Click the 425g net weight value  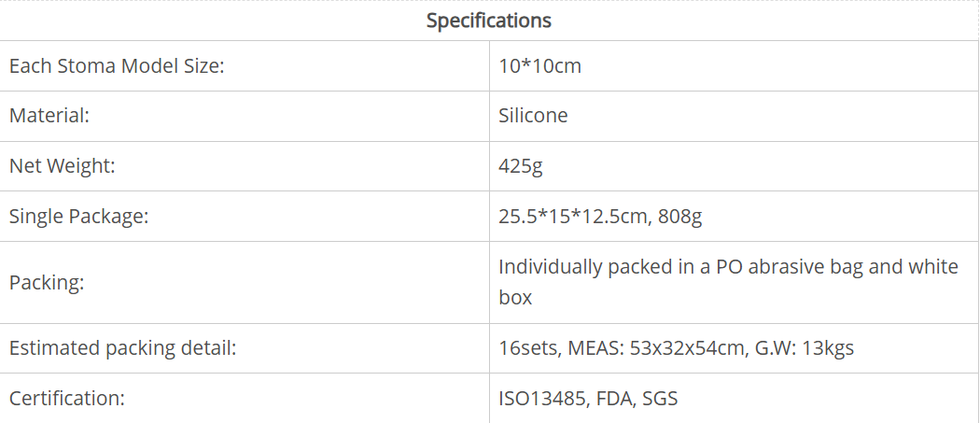[521, 166]
